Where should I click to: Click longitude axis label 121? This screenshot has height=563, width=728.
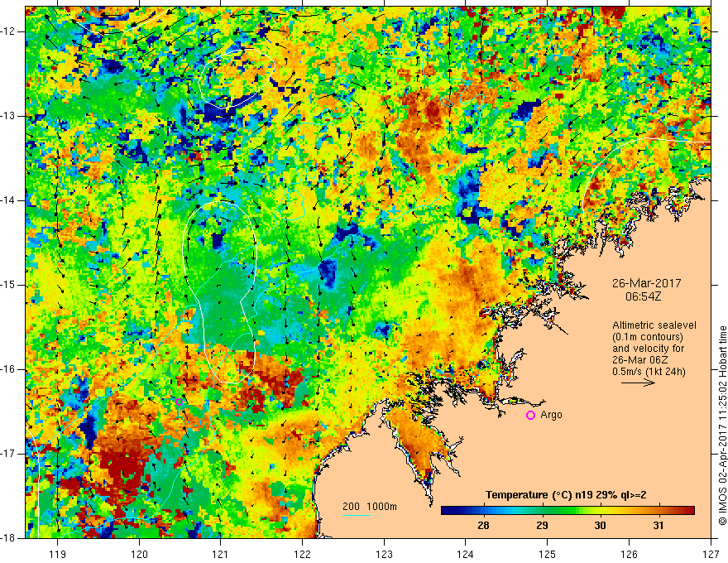pos(221,554)
